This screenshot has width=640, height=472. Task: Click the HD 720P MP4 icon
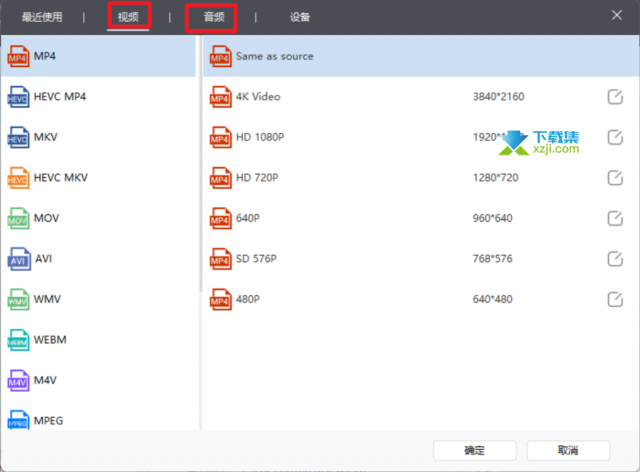pyautogui.click(x=220, y=178)
